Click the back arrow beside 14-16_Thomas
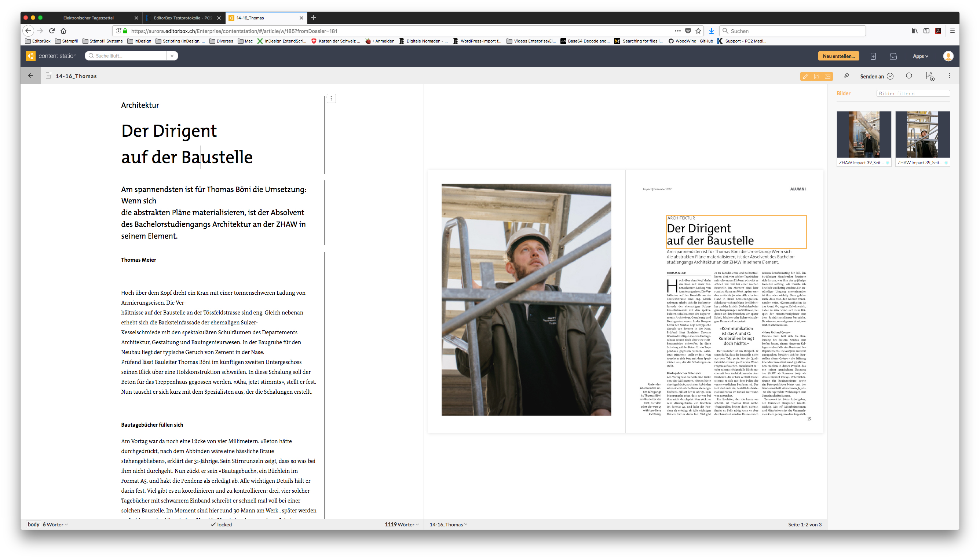980x559 pixels. [31, 76]
